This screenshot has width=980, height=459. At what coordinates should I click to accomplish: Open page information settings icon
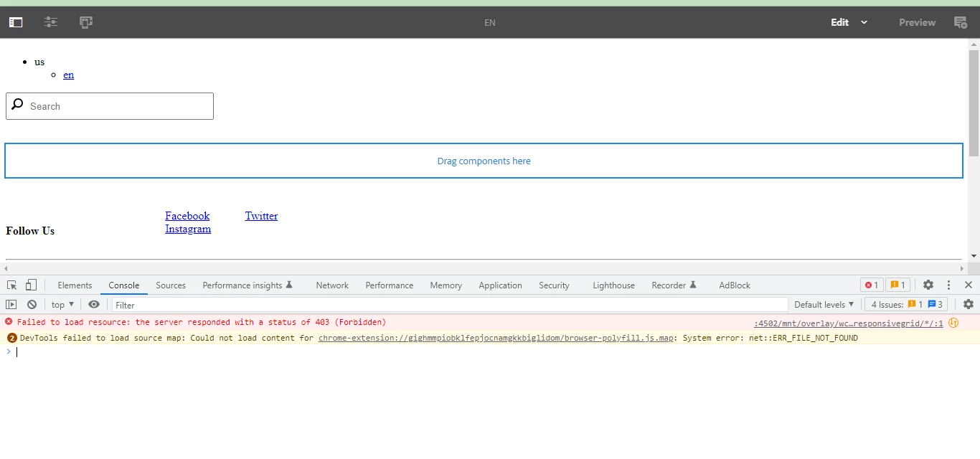[x=51, y=22]
